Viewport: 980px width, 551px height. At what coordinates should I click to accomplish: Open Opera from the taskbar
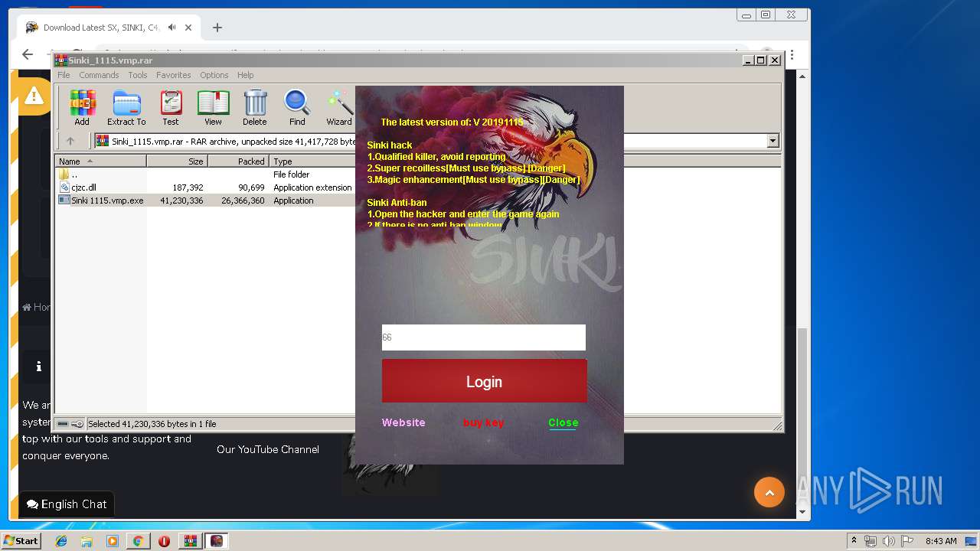tap(164, 541)
